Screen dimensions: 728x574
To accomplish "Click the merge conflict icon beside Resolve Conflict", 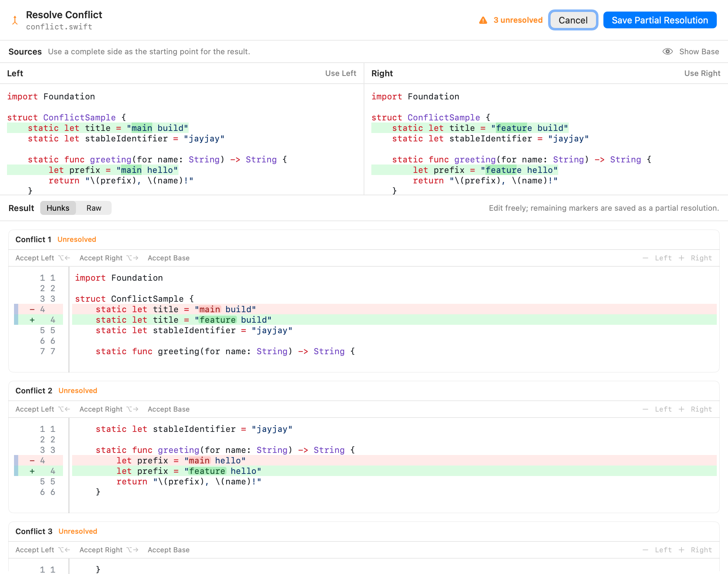I will [15, 20].
